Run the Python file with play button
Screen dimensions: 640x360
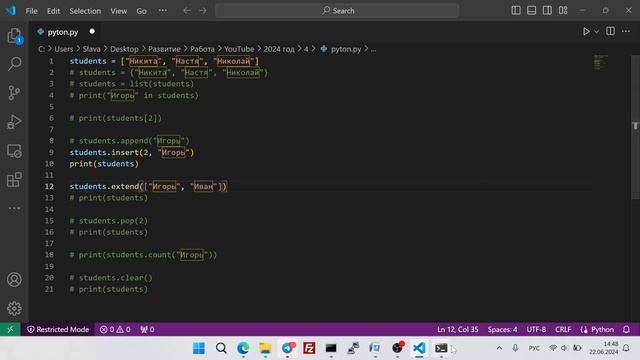pyautogui.click(x=586, y=31)
